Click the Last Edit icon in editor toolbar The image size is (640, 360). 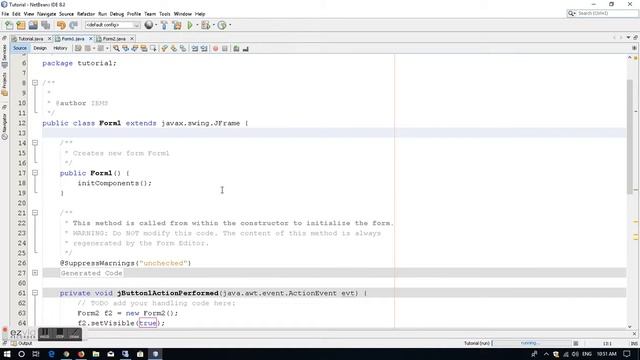tap(78, 49)
